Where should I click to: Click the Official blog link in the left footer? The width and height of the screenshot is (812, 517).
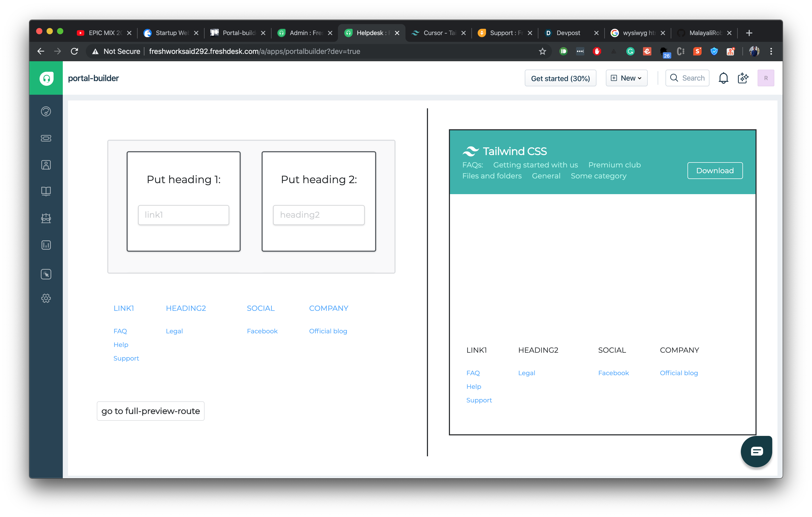tap(328, 331)
